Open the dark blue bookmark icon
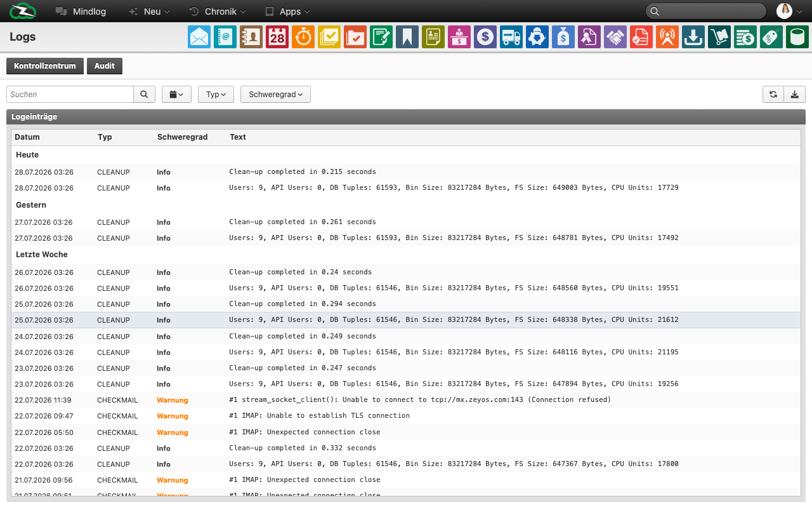Image resolution: width=812 pixels, height=508 pixels. 407,37
